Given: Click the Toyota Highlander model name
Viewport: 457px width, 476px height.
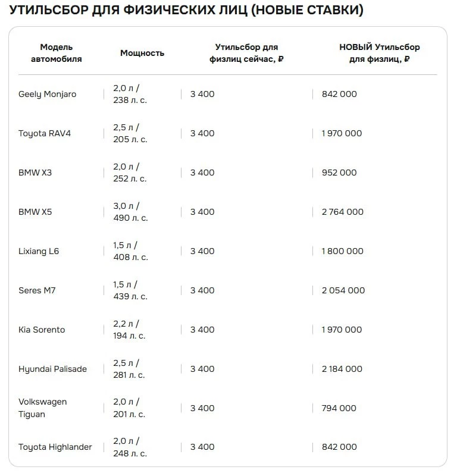Looking at the screenshot, I should tap(55, 447).
